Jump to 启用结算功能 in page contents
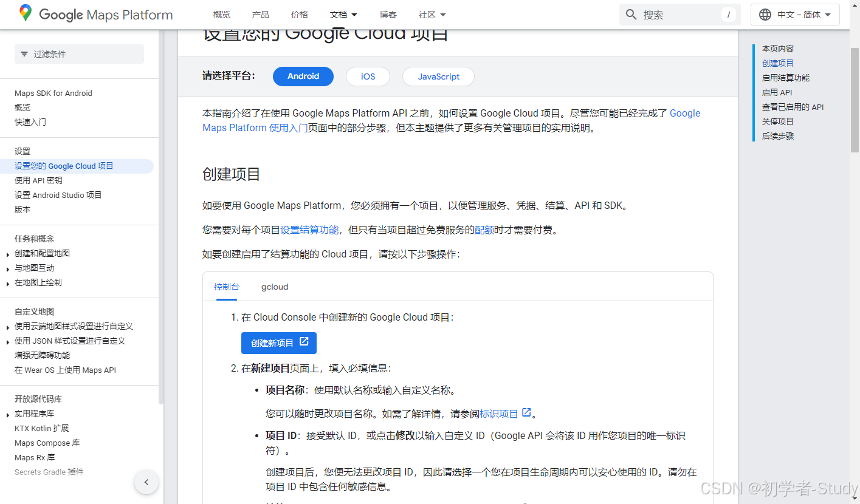The width and height of the screenshot is (860, 504). coord(786,78)
